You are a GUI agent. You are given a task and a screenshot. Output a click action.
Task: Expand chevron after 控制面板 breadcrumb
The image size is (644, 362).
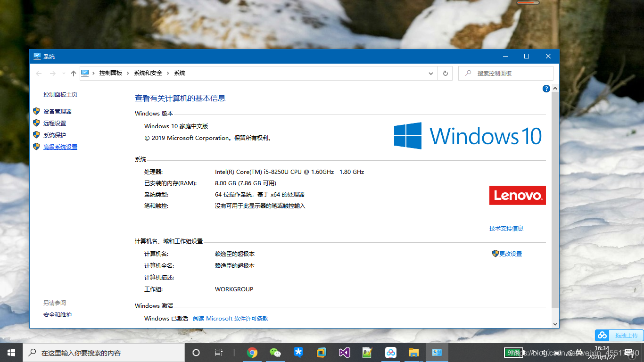tap(128, 74)
